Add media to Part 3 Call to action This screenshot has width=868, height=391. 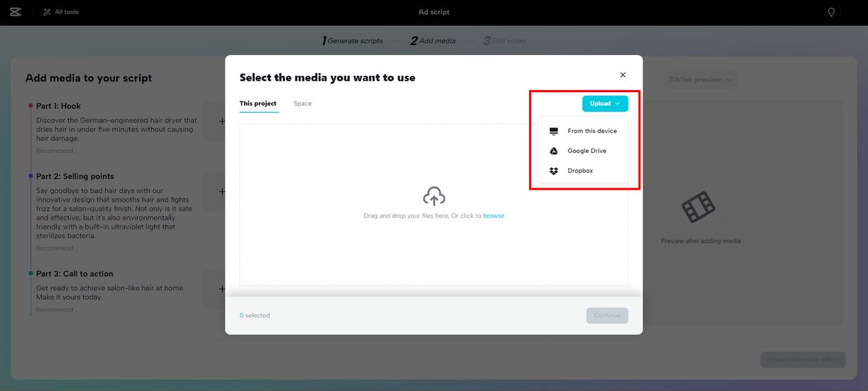pyautogui.click(x=222, y=289)
